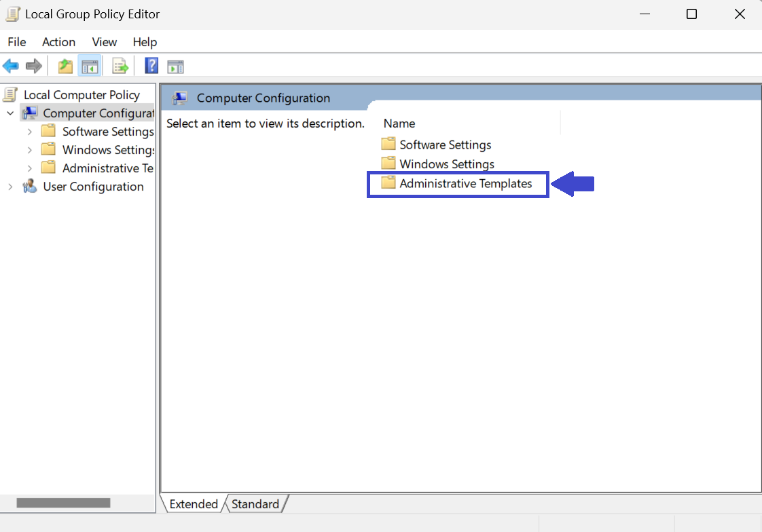Click the Export List toolbar icon

pos(120,66)
